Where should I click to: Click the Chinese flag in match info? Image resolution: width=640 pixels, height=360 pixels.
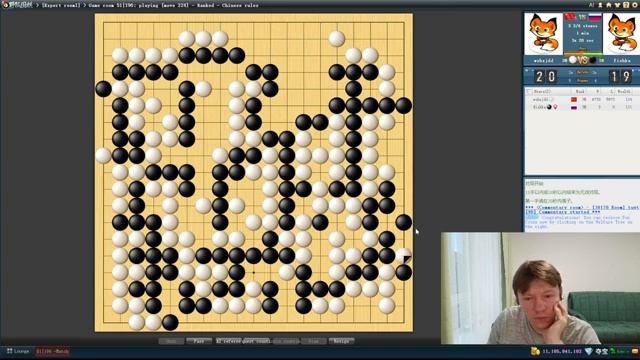click(570, 17)
